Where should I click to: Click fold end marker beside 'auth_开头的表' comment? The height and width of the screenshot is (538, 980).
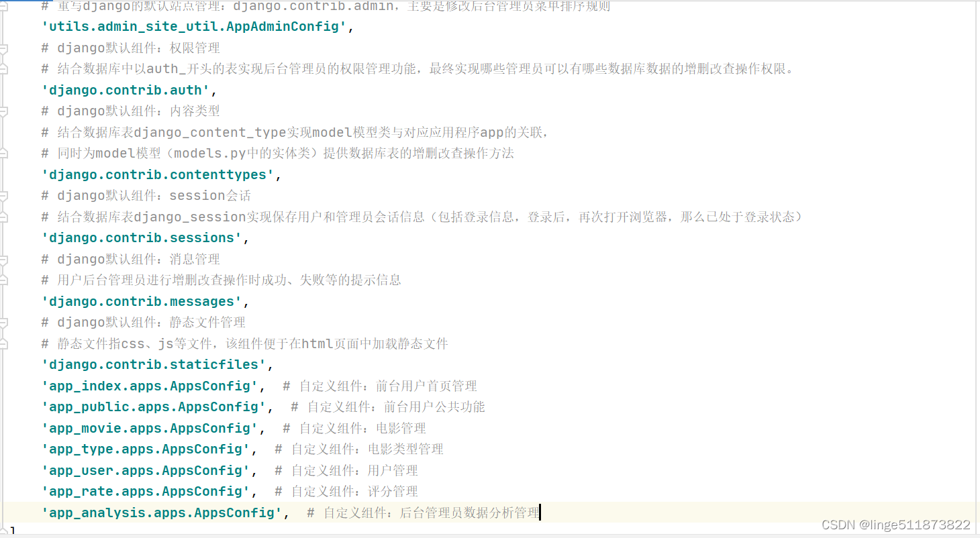(x=3, y=69)
